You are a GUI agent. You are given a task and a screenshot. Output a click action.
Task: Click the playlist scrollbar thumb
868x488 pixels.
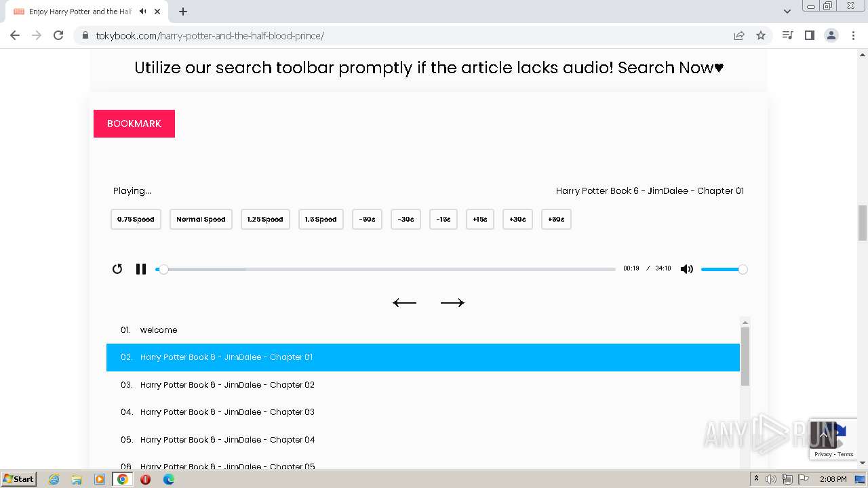coord(745,357)
